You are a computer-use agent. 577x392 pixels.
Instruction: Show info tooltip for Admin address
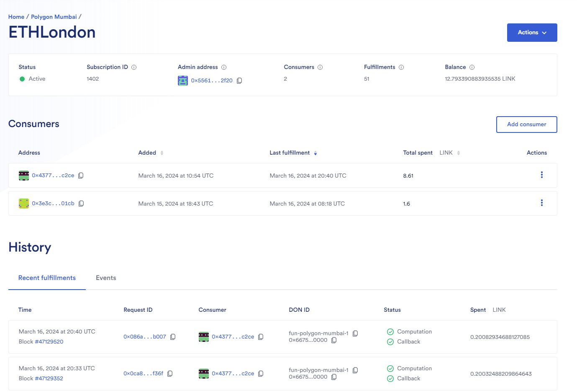224,67
